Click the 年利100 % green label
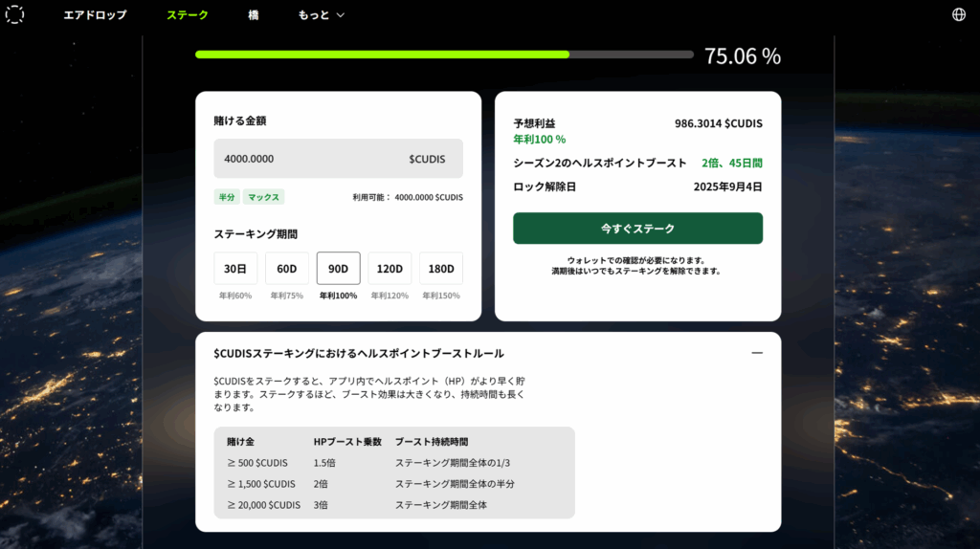This screenshot has height=549, width=980. (x=540, y=140)
